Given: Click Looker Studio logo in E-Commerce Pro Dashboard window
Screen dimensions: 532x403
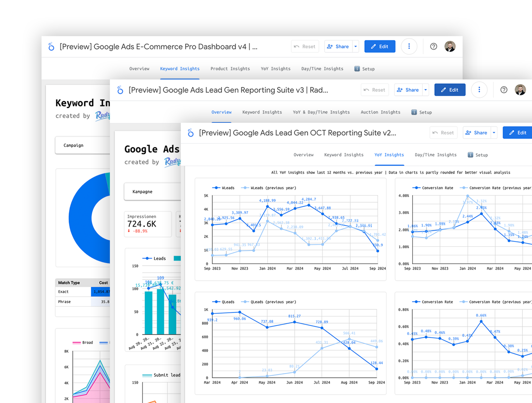Looking at the screenshot, I should pyautogui.click(x=51, y=47).
